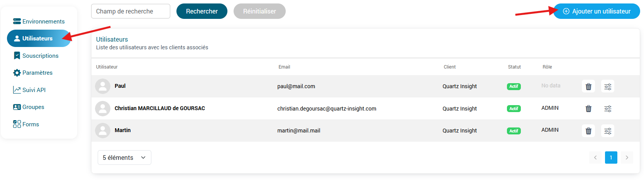The image size is (644, 181).
Task: Open settings sliders for Christian's row
Action: [x=608, y=109]
